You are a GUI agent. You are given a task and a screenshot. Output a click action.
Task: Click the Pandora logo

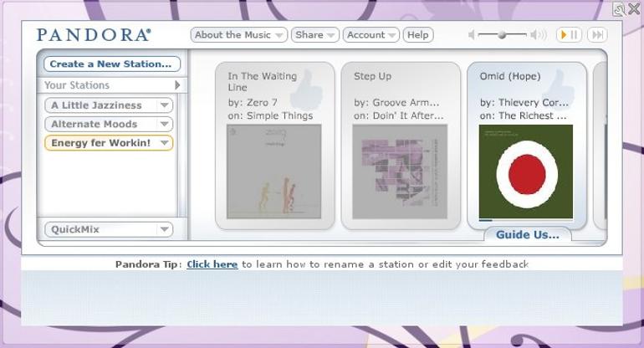pos(94,35)
